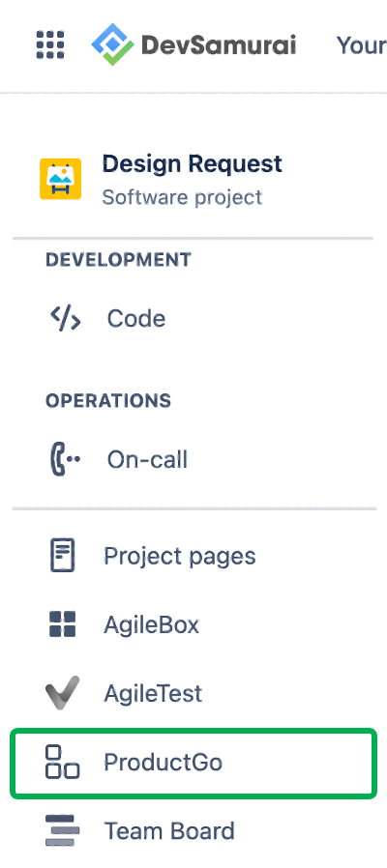The image size is (387, 868).
Task: Go to On-call under Operations
Action: pyautogui.click(x=147, y=460)
